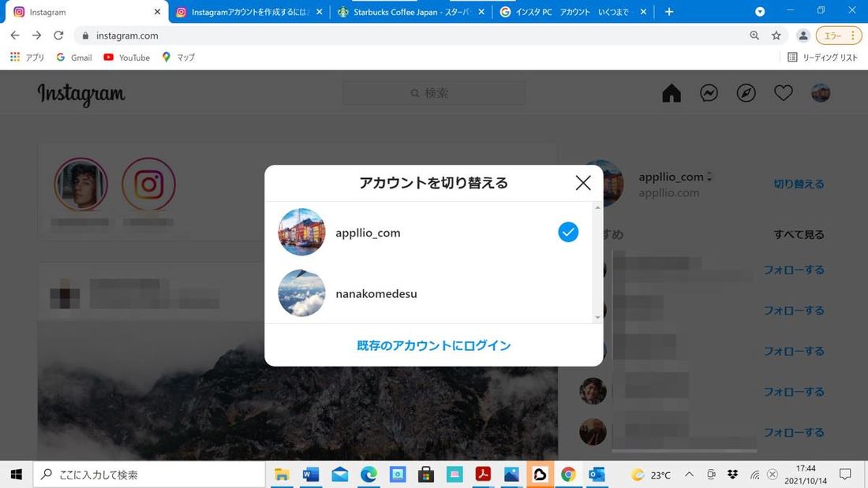
Task: Open the Instagram logo story
Action: point(148,184)
